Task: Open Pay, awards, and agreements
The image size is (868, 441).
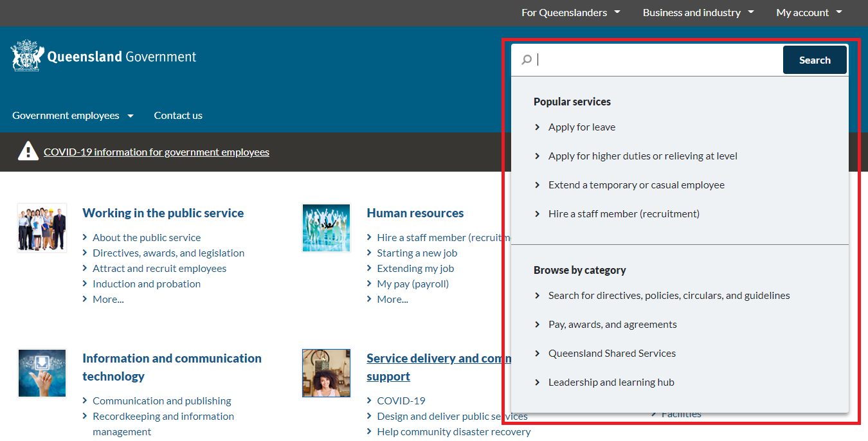Action: [x=612, y=324]
